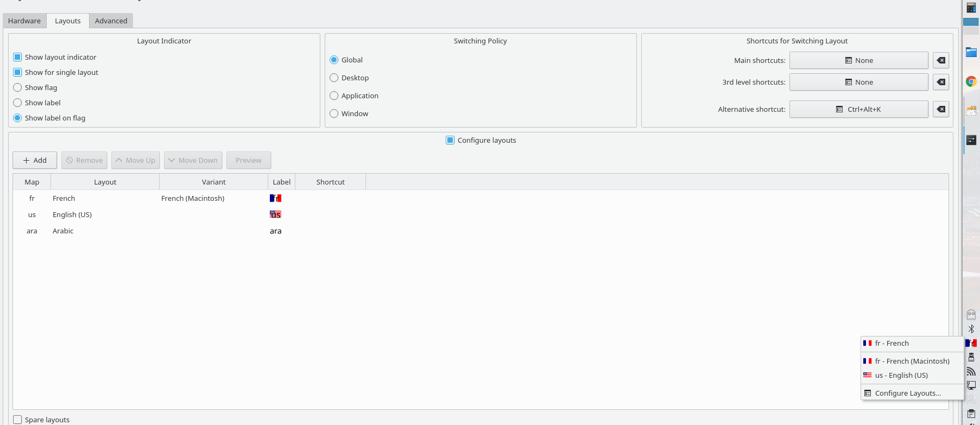Viewport: 980px width, 425px height.
Task: Select the system settings sliders panel icon
Action: [x=971, y=140]
